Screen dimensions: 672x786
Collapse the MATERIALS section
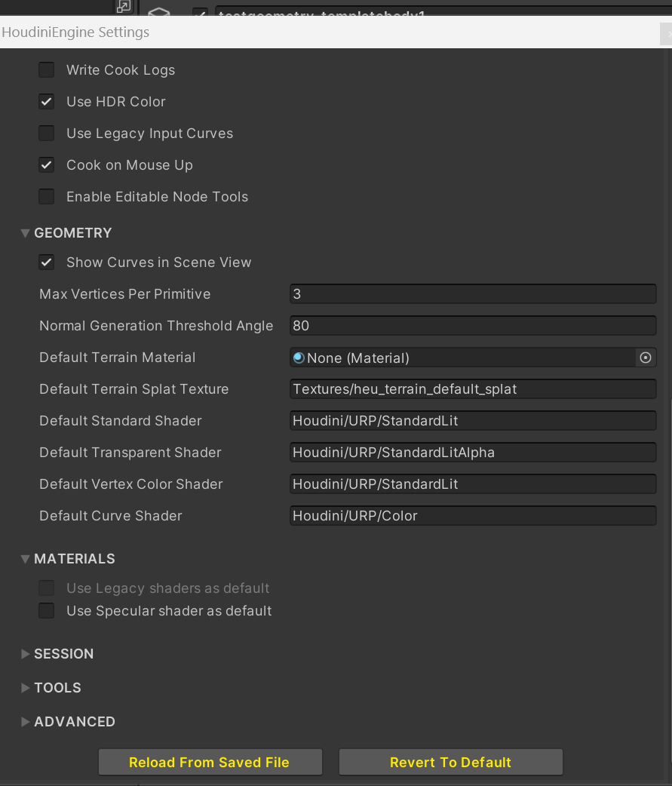pyautogui.click(x=26, y=558)
